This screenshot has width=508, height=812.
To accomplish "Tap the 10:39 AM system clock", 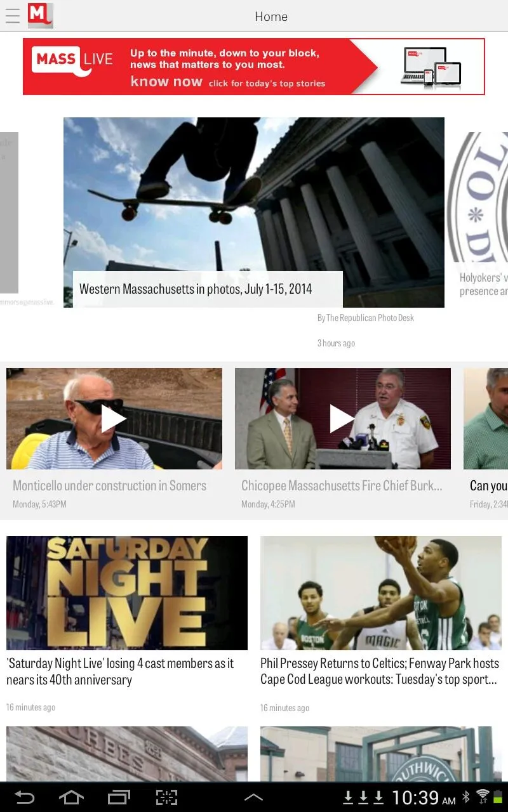I will [424, 797].
